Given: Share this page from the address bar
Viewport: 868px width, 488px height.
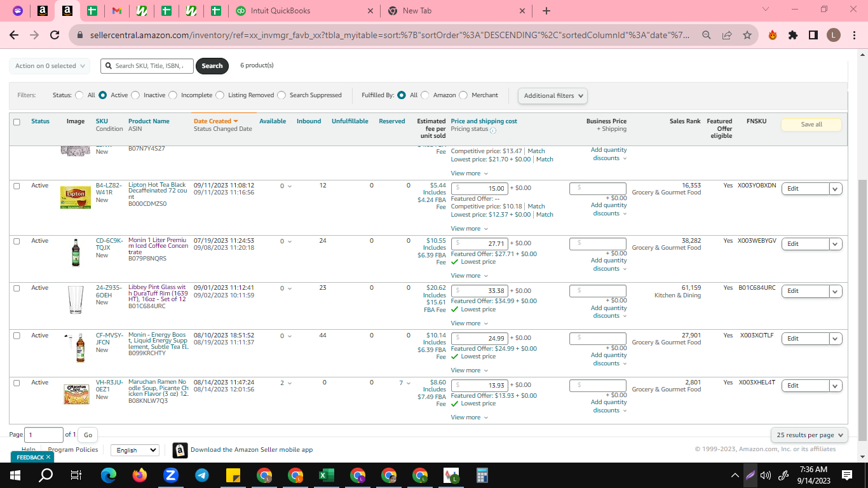Looking at the screenshot, I should 727,36.
